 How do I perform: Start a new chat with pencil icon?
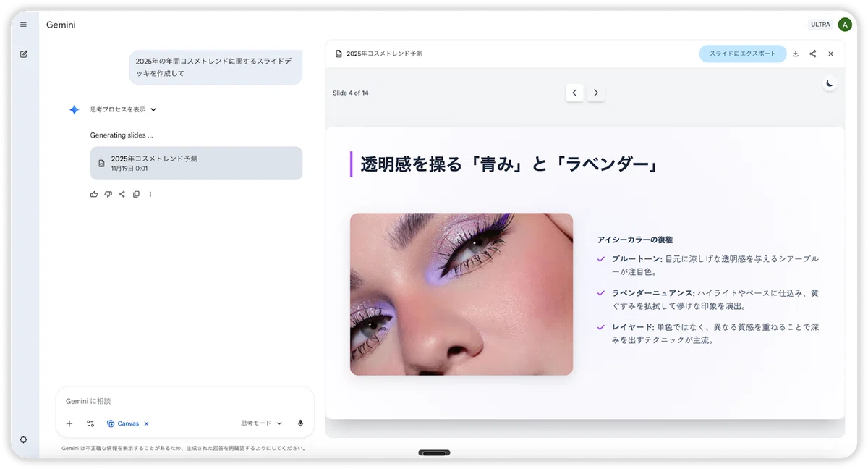point(23,54)
